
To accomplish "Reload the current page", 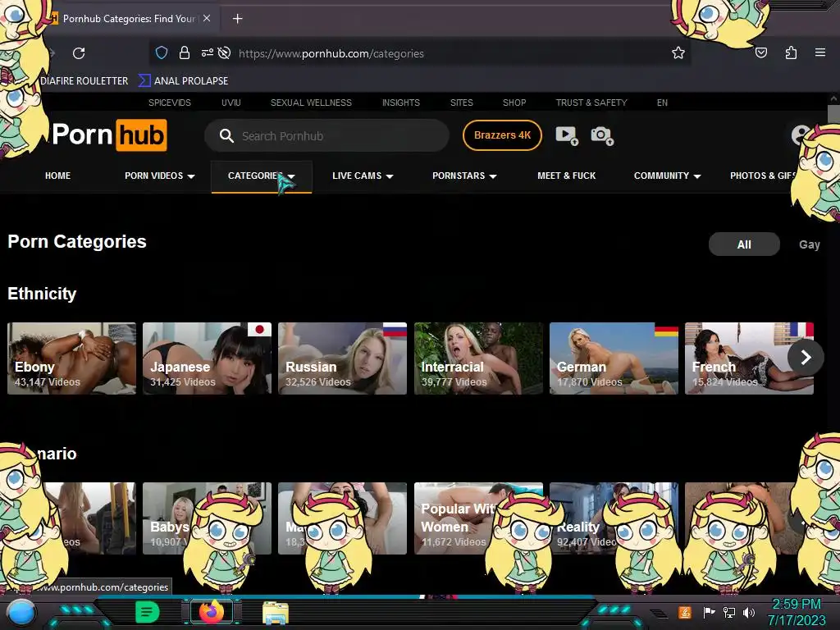I will [79, 53].
